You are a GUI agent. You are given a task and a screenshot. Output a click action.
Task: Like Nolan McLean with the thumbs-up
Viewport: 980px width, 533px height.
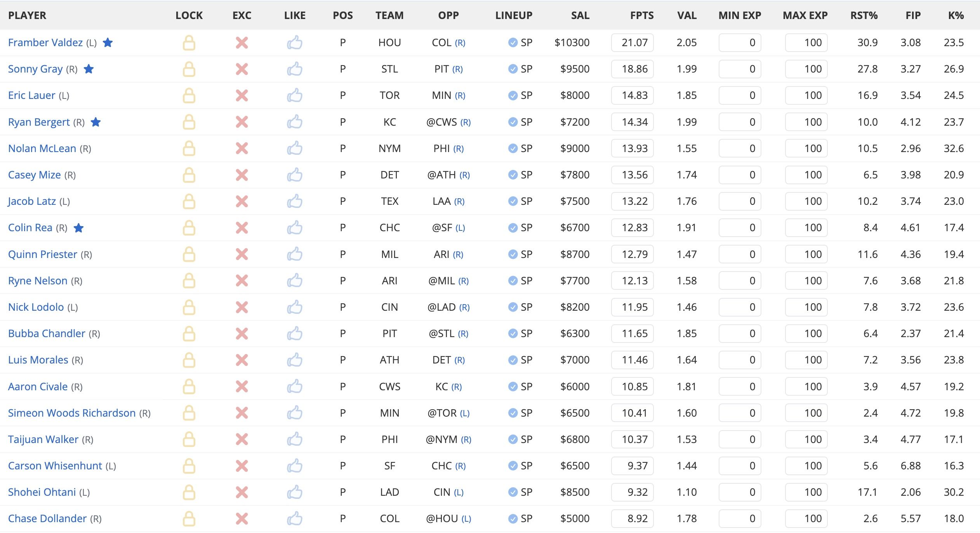[x=295, y=148]
